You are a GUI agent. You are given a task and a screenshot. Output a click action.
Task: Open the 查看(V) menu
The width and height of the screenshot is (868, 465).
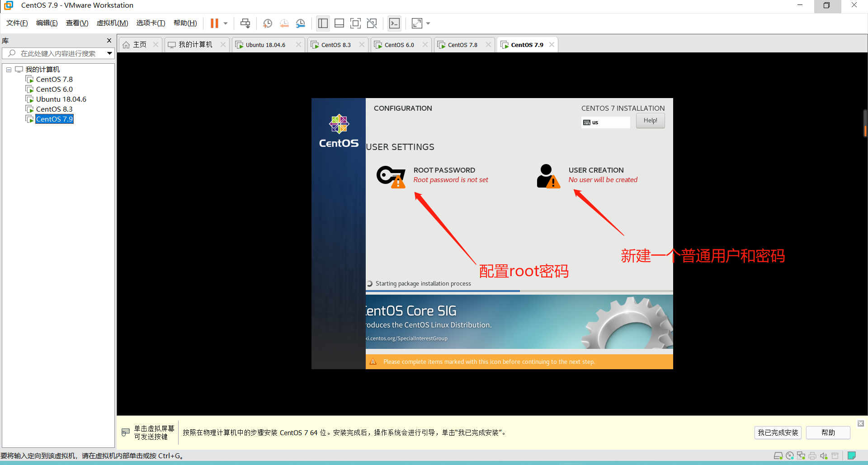tap(77, 23)
